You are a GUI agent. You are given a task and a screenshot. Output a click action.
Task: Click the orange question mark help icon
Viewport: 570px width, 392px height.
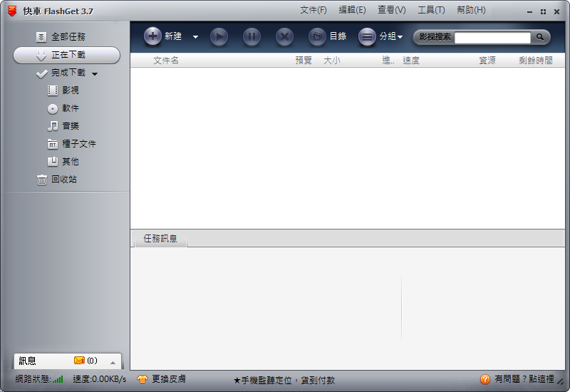pos(485,379)
